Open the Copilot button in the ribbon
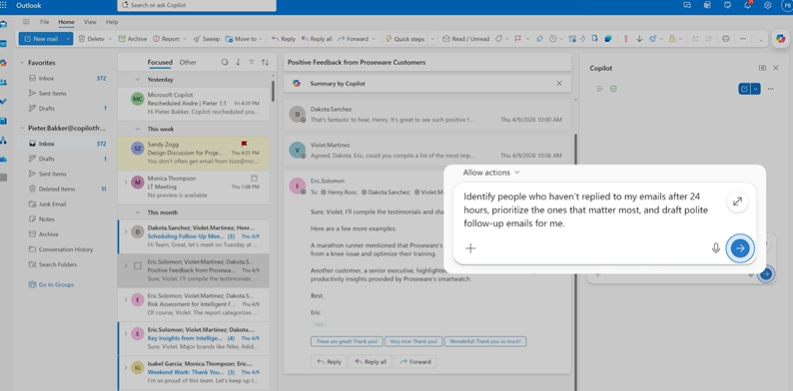The height and width of the screenshot is (391, 793). coord(781,39)
